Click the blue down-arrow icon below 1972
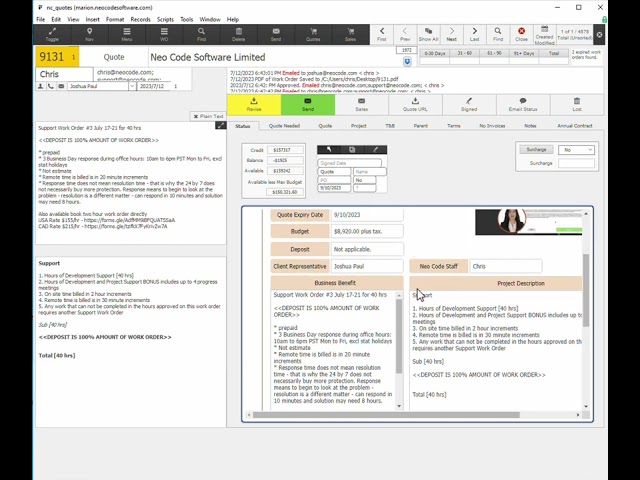Image resolution: width=640 pixels, height=480 pixels. click(407, 61)
